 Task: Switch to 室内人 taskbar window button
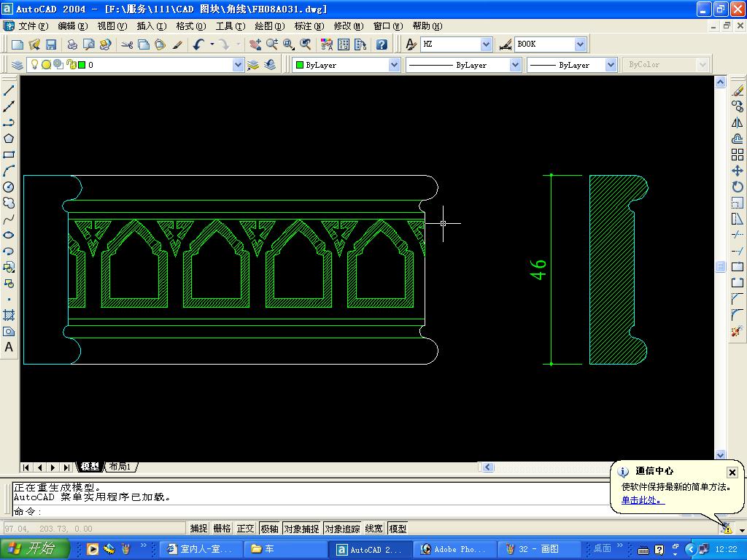[200, 549]
